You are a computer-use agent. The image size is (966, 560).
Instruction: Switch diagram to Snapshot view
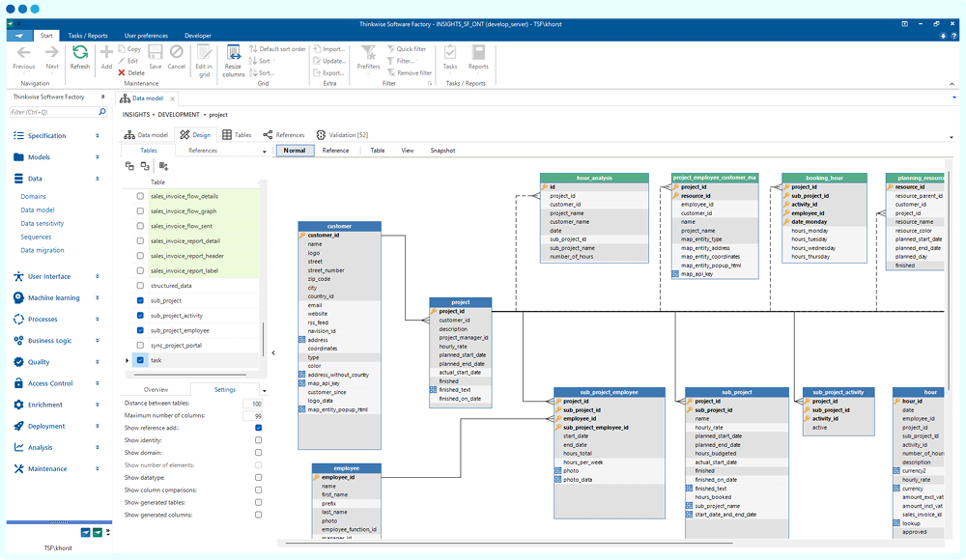(x=442, y=151)
